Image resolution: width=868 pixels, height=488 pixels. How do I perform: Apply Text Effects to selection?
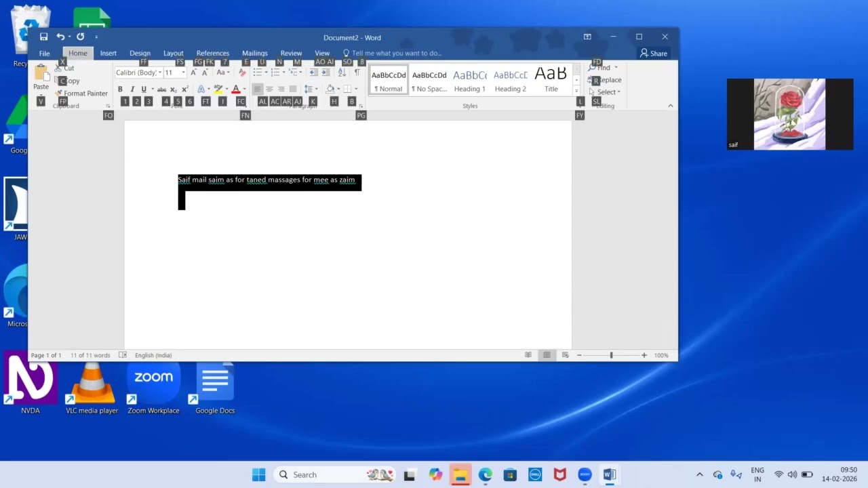point(201,89)
